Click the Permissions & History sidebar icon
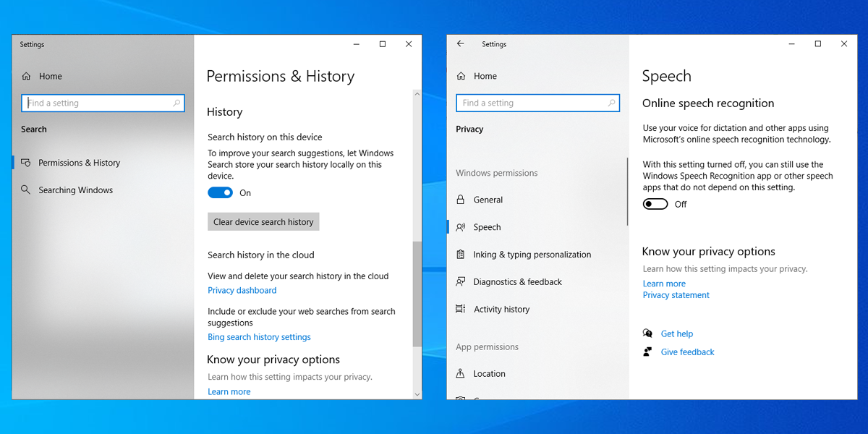Screen dimensions: 868x434 (26, 163)
